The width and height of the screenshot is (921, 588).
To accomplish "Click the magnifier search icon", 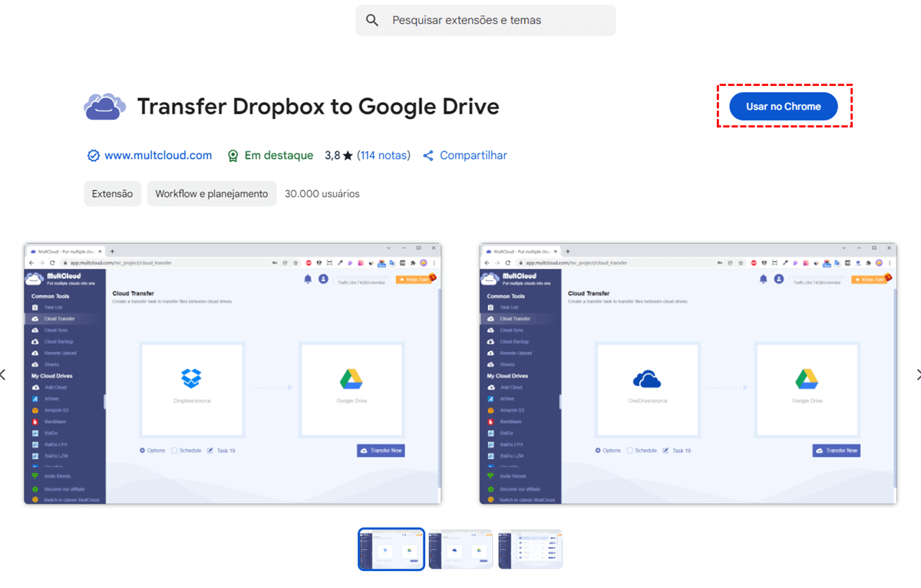I will point(372,21).
